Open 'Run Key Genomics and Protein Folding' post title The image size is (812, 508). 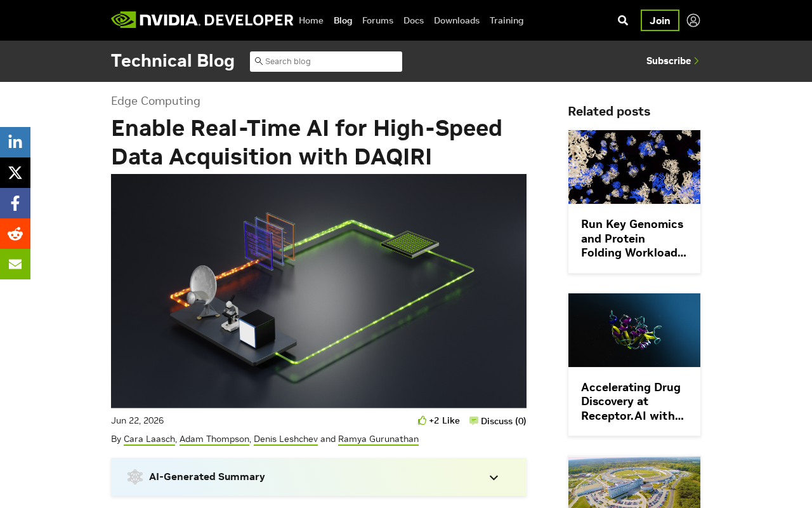[x=634, y=238]
